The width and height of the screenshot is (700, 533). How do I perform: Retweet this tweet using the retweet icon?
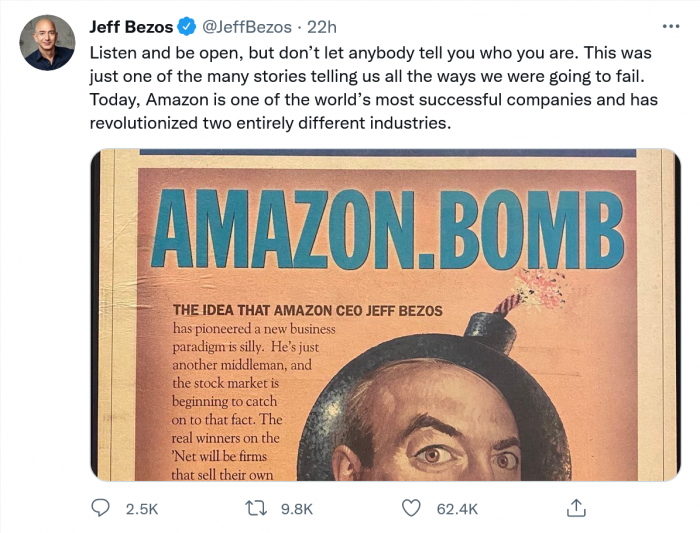click(x=256, y=509)
